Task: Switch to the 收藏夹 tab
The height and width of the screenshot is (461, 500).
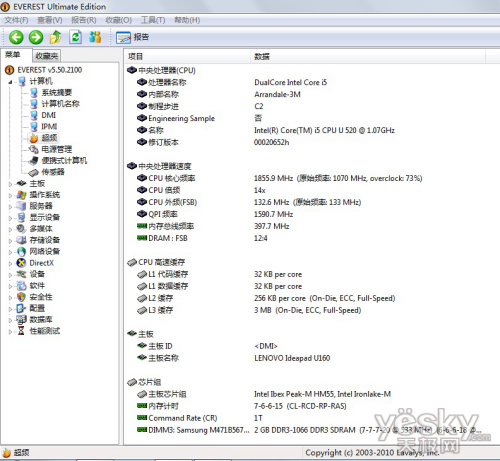Action: (x=47, y=56)
